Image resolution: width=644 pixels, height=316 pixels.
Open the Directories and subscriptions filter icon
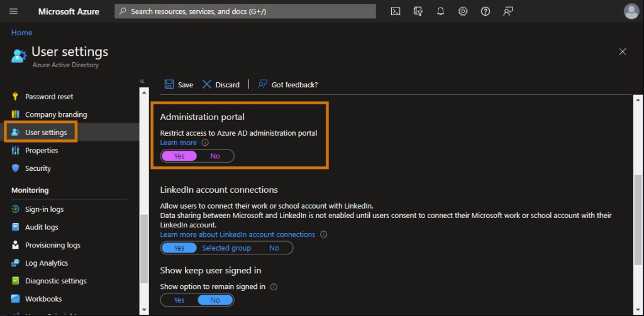tap(418, 11)
